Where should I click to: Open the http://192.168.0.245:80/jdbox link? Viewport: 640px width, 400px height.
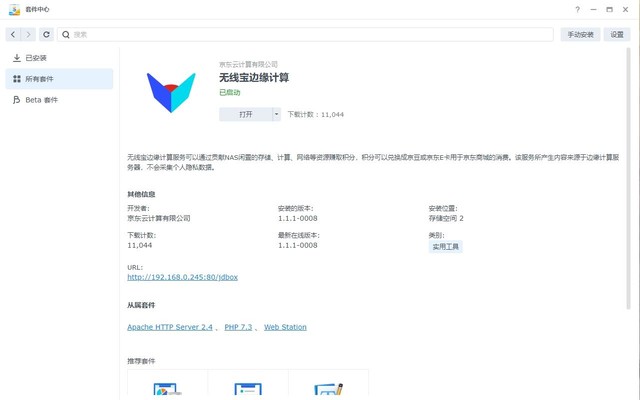click(182, 277)
